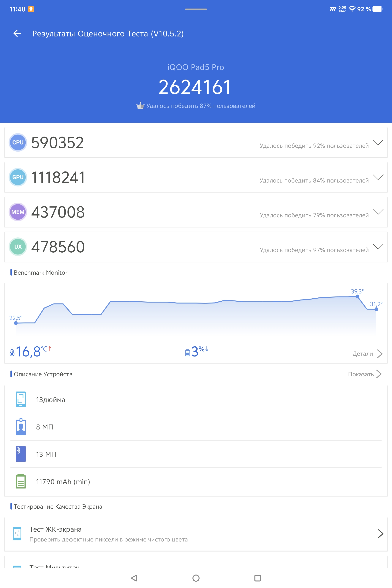Image resolution: width=392 pixels, height=588 pixels.
Task: Expand the UX score details chevron
Action: 378,247
